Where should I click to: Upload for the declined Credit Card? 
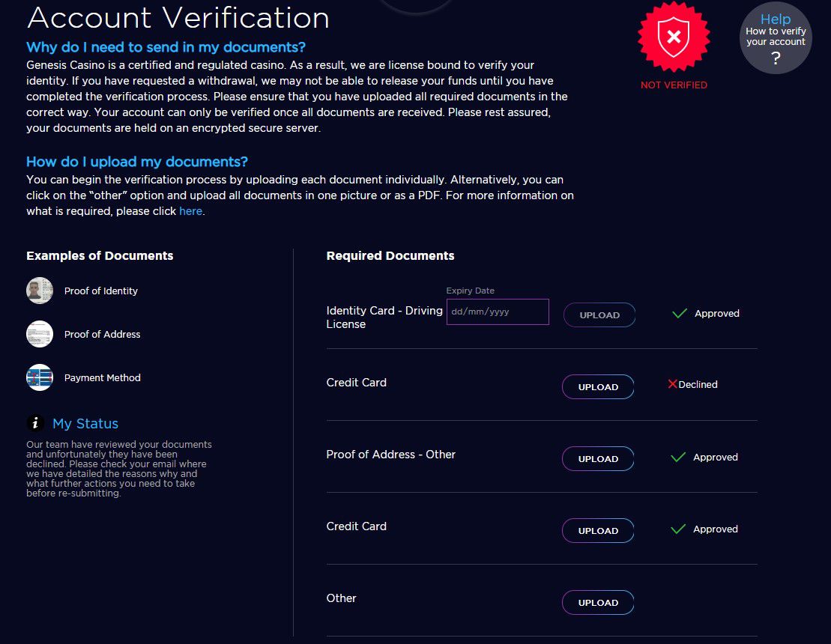tap(598, 387)
